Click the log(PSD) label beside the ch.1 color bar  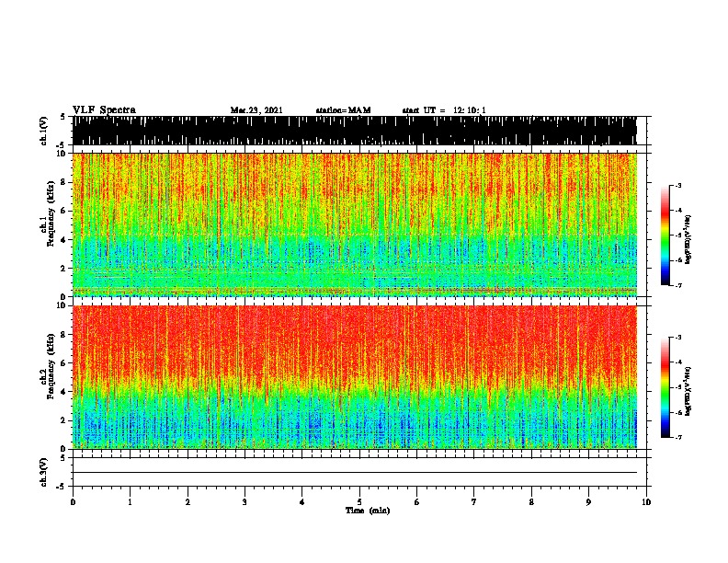coord(688,240)
